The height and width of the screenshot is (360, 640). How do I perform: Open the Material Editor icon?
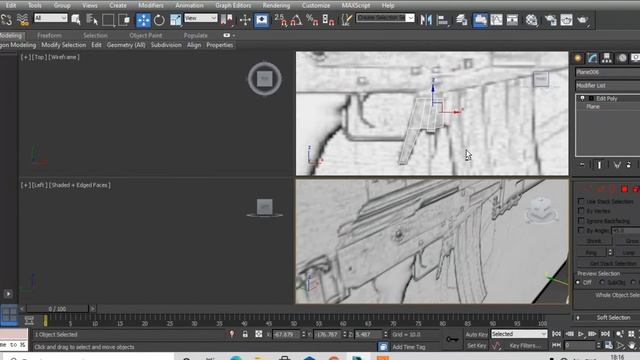point(531,20)
